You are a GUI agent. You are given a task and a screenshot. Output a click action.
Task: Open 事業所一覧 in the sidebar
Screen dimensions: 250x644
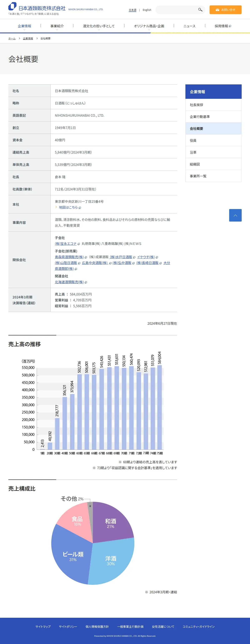pyautogui.click(x=214, y=176)
